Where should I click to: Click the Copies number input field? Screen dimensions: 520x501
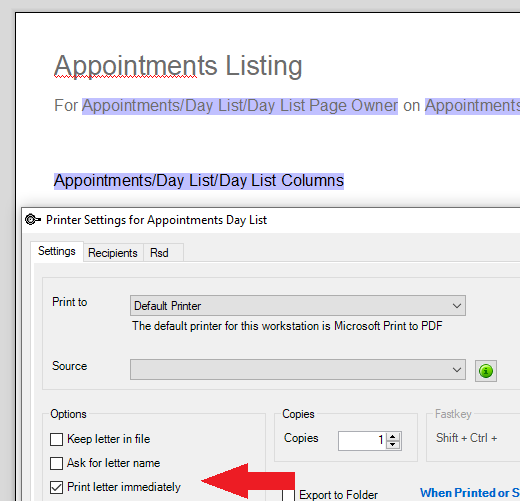pyautogui.click(x=362, y=441)
